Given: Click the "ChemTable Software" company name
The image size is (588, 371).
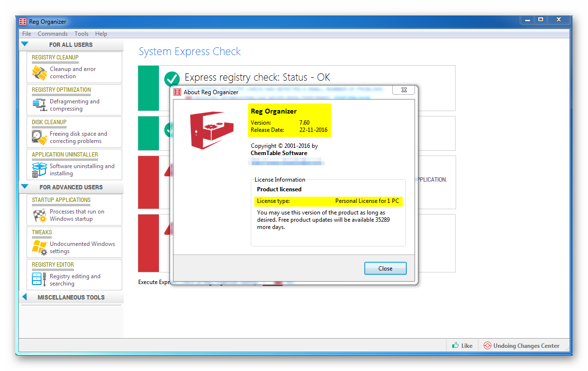Looking at the screenshot, I should (279, 153).
